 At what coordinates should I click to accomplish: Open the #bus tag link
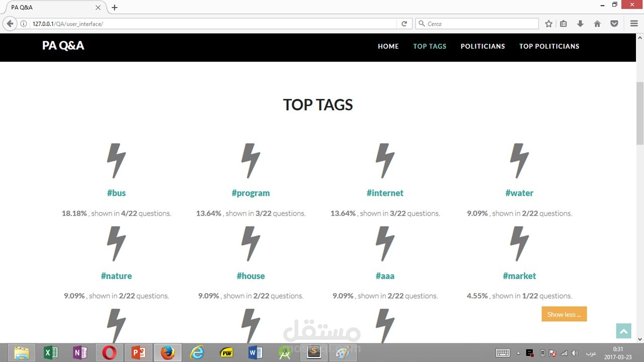pyautogui.click(x=116, y=193)
